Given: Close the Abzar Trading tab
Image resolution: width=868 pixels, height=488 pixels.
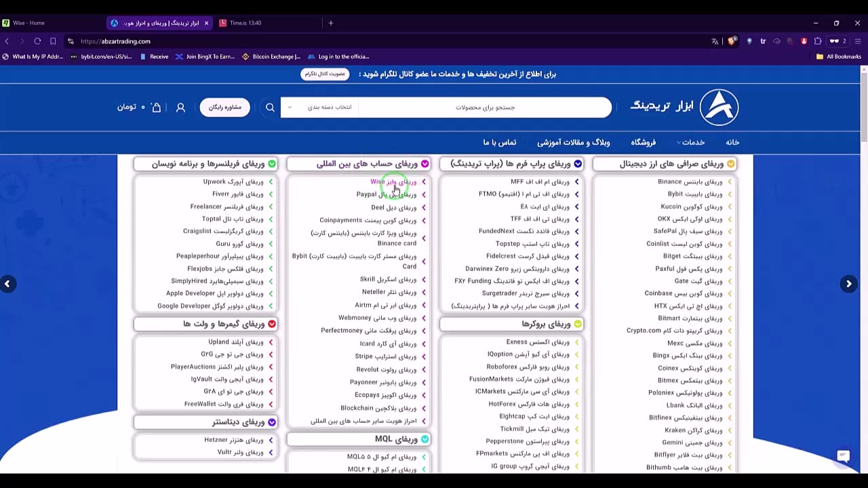Looking at the screenshot, I should click(207, 23).
